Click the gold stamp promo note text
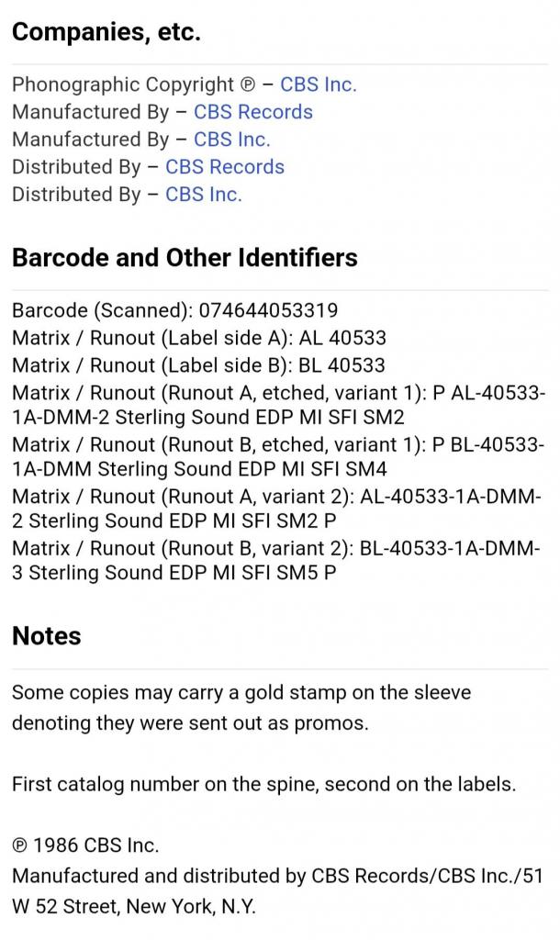The width and height of the screenshot is (560, 940). click(241, 708)
